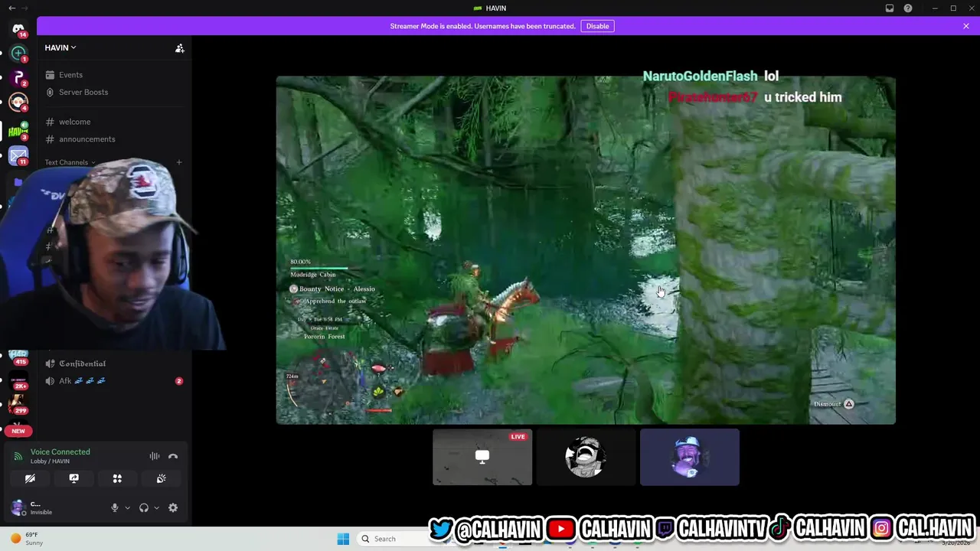Select the green HAVIN server icon
This screenshot has height=551, width=980.
click(x=18, y=131)
